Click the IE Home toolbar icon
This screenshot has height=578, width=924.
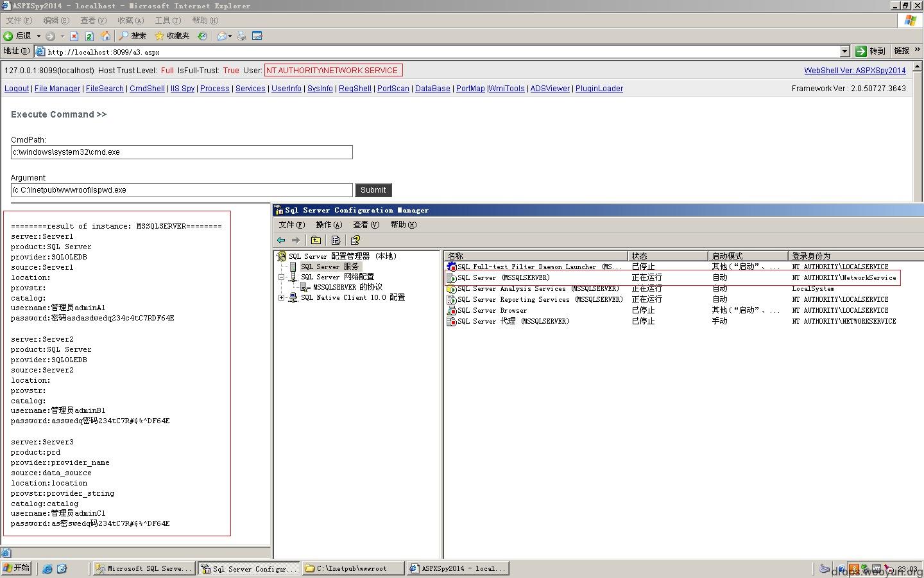click(105, 36)
